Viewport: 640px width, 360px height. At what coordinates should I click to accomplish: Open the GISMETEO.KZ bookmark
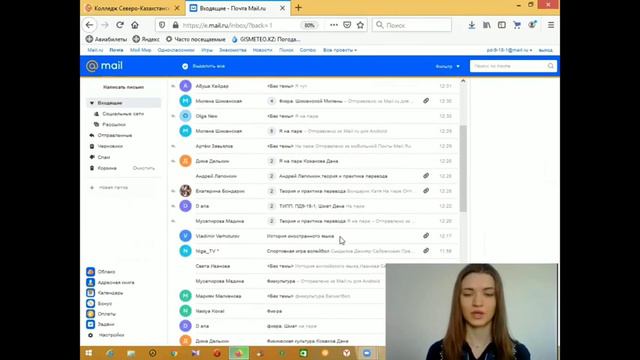tap(266, 39)
